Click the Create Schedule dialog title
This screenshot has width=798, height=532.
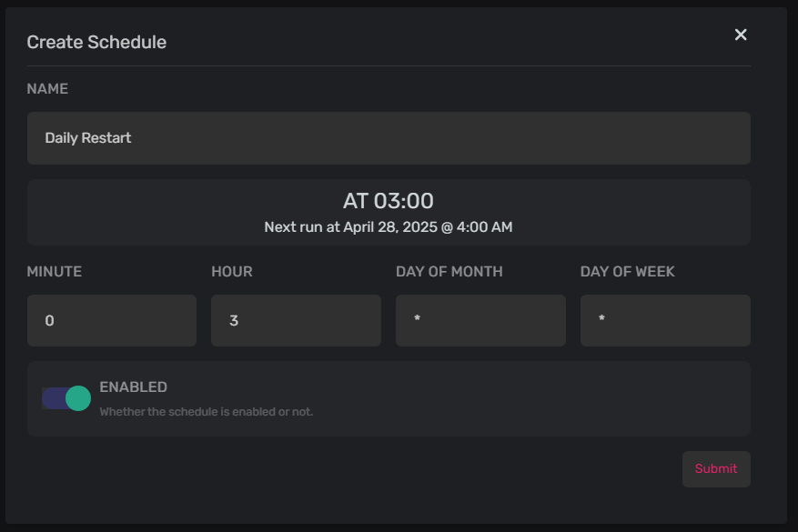point(96,42)
